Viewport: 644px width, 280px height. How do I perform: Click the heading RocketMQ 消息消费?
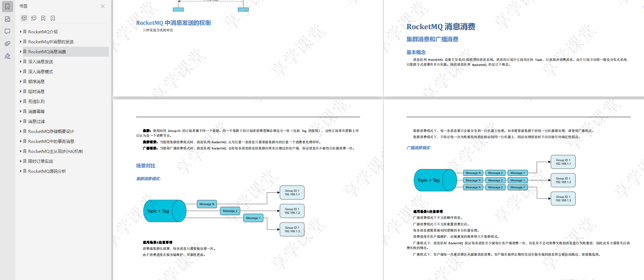tap(441, 26)
